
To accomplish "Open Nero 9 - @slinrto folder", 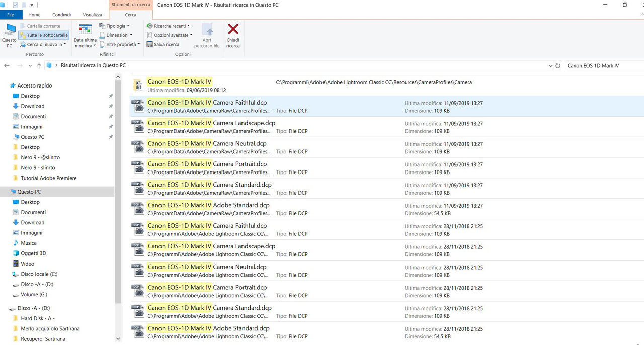I will [40, 157].
